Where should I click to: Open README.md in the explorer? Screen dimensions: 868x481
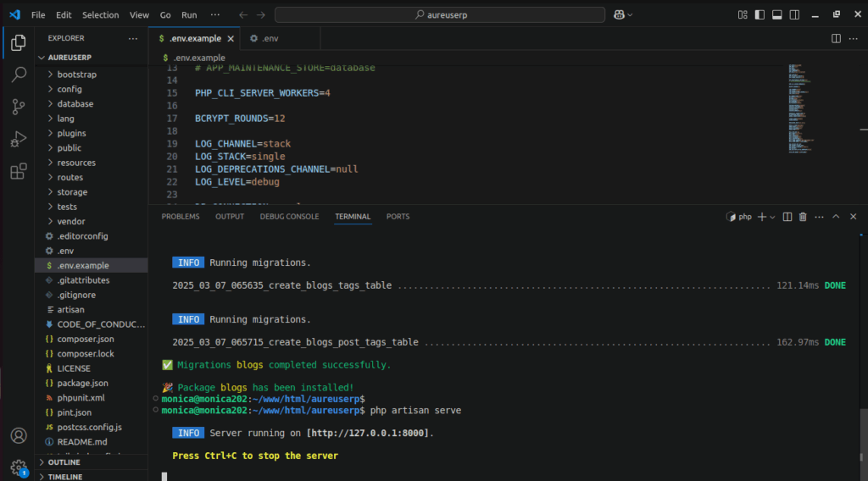tap(92, 442)
